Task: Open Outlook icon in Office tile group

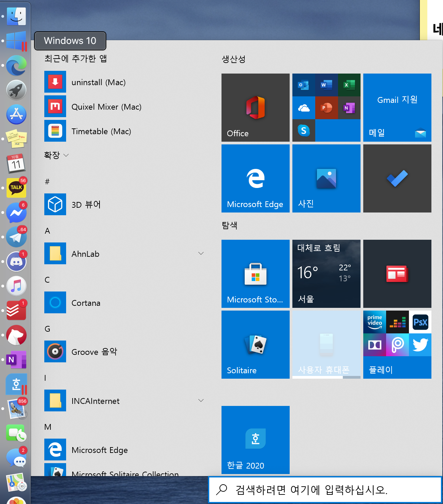Action: click(304, 85)
